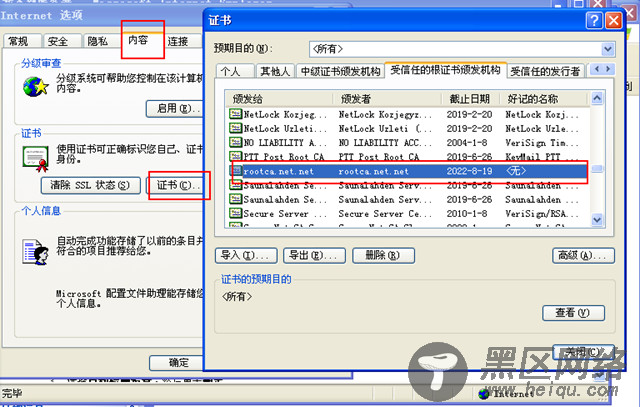Switch to the 个人 tab

235,71
